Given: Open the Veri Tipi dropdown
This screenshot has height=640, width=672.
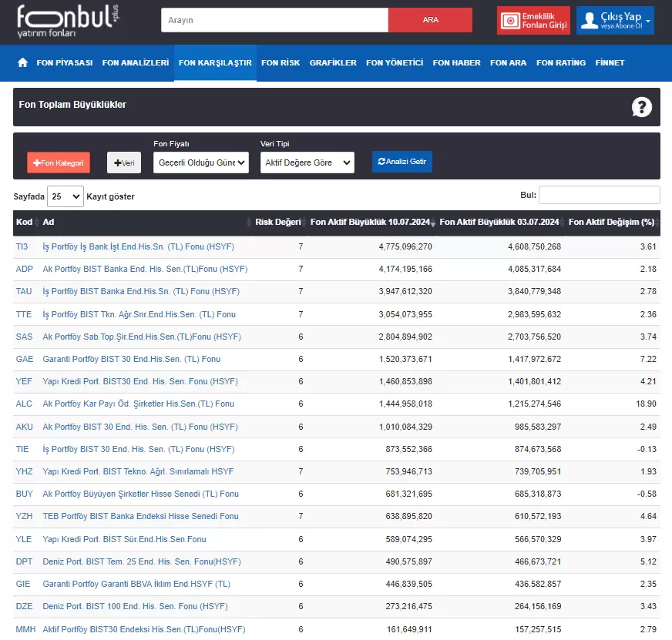Looking at the screenshot, I should 307,163.
